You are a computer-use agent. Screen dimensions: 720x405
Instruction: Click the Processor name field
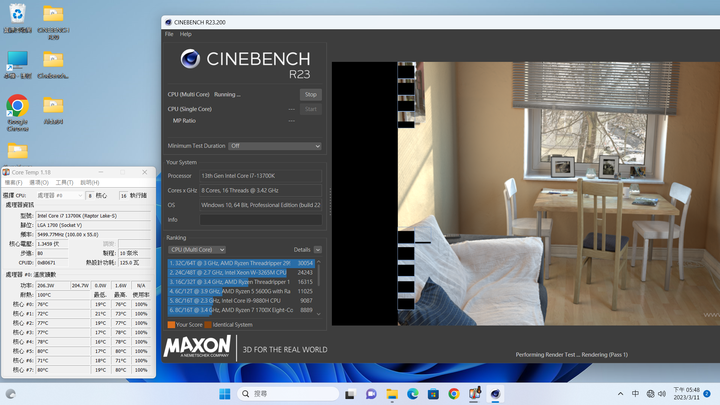pos(260,176)
